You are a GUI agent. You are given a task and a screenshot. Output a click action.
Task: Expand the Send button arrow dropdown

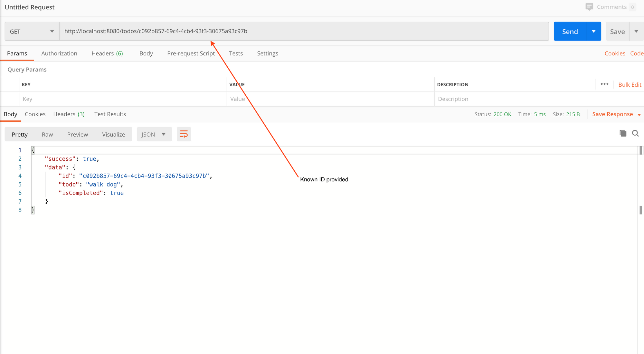tap(593, 32)
